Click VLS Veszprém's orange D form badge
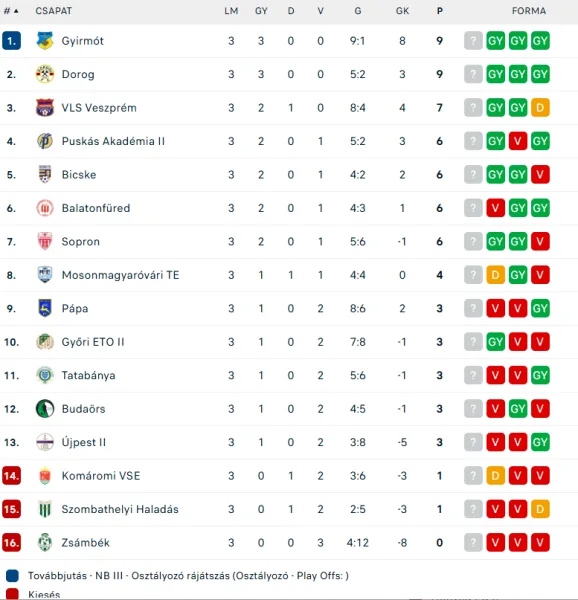This screenshot has width=578, height=600. (540, 108)
